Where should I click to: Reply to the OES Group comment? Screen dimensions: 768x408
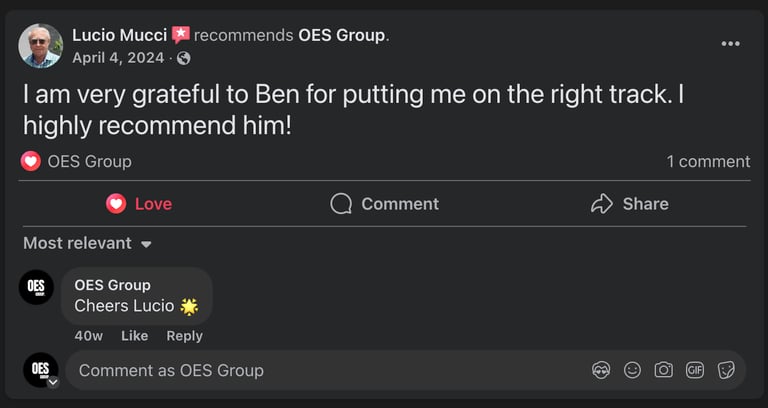pyautogui.click(x=184, y=336)
